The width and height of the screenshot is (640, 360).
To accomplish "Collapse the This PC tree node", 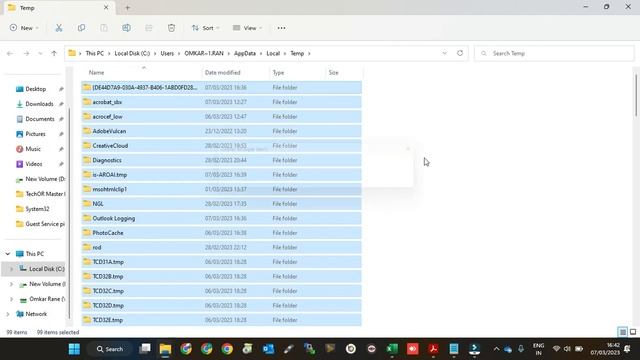I will (x=8, y=254).
